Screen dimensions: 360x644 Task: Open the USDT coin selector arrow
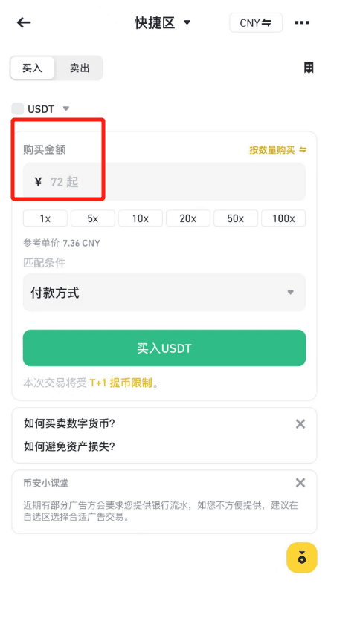[x=66, y=109]
